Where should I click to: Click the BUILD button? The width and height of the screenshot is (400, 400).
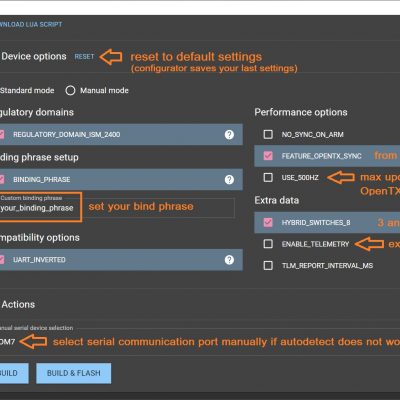[x=13, y=373]
